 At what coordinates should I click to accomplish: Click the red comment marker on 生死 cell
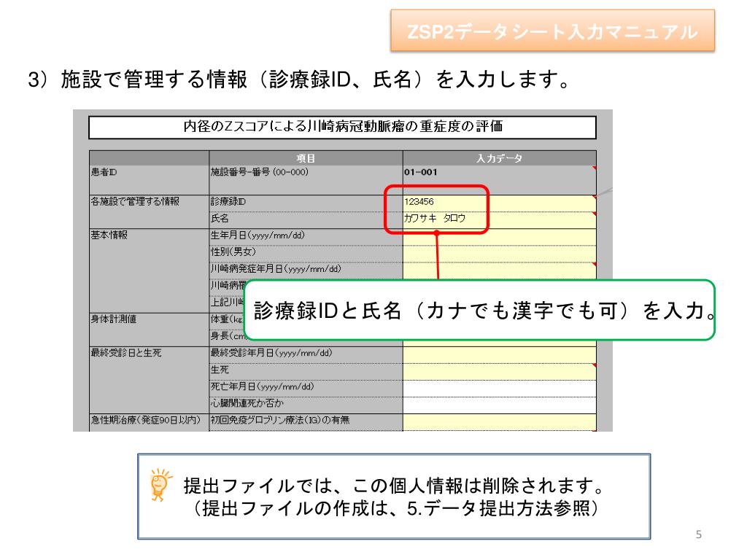tap(594, 366)
